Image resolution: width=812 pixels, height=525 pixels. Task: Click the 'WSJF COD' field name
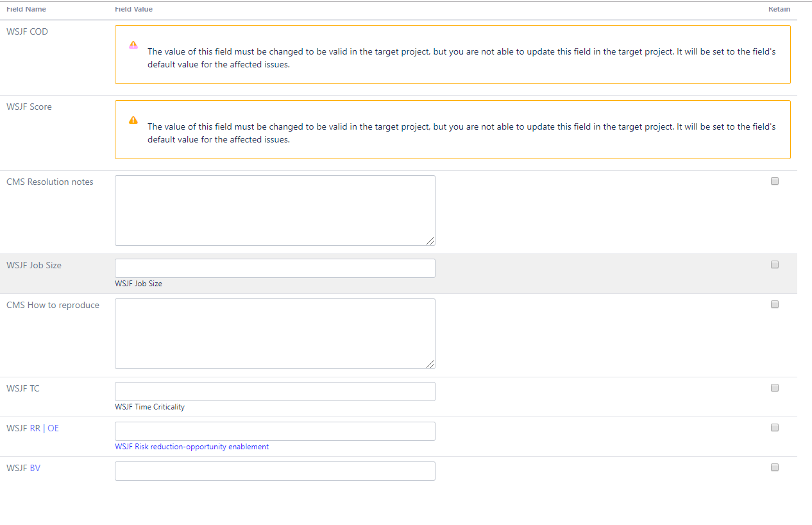(x=27, y=31)
